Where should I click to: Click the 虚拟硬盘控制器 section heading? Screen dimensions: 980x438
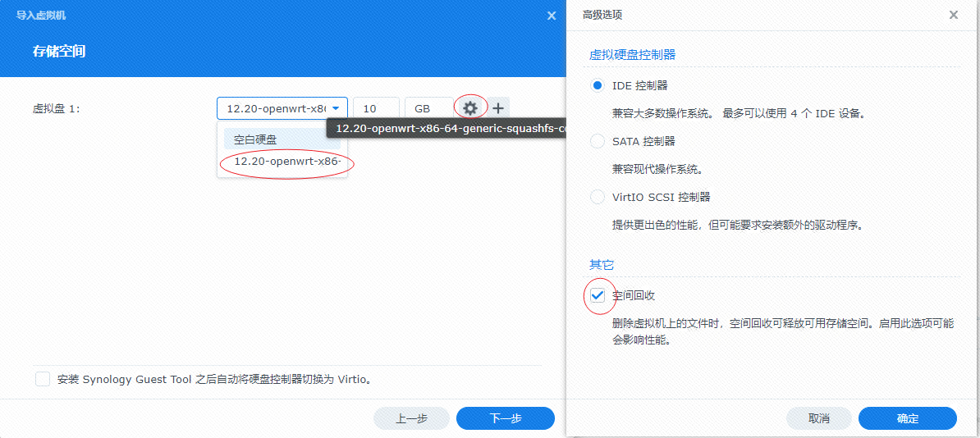click(x=633, y=55)
